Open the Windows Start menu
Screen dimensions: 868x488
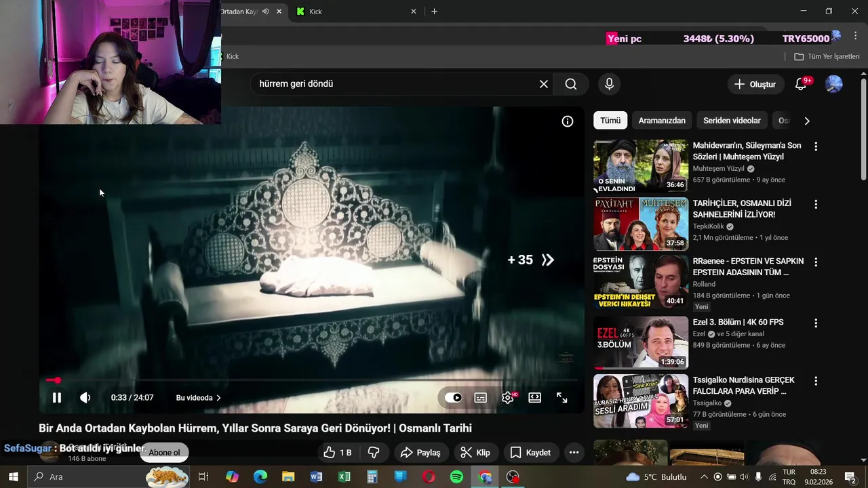[x=13, y=476]
